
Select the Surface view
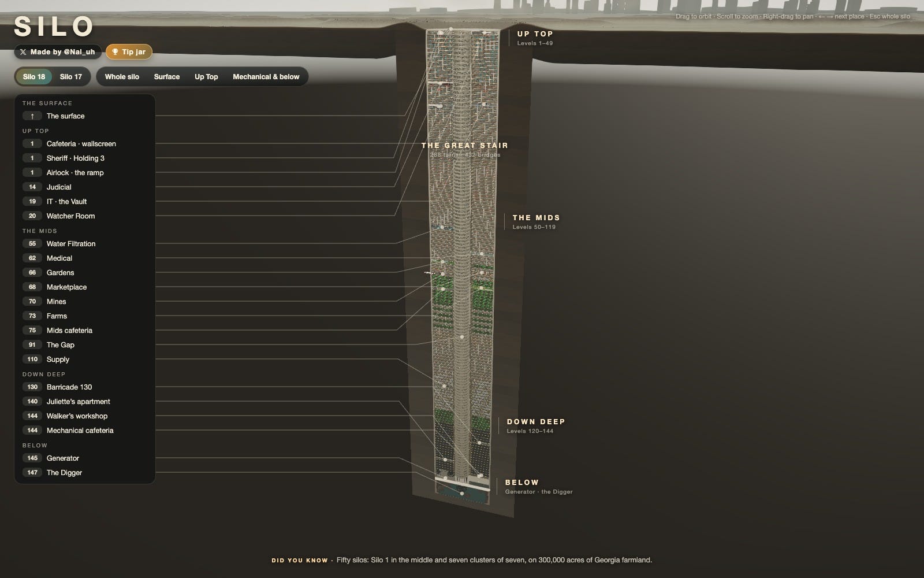pos(167,77)
